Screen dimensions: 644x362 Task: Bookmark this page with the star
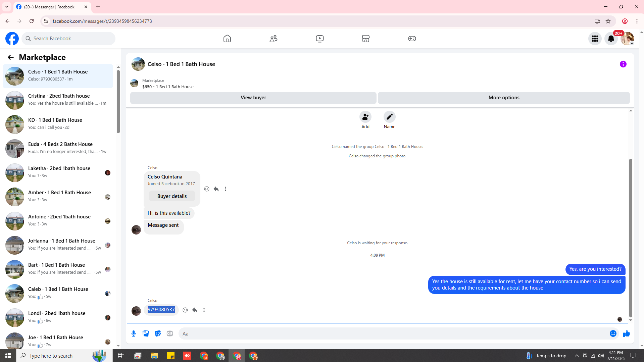pyautogui.click(x=608, y=21)
